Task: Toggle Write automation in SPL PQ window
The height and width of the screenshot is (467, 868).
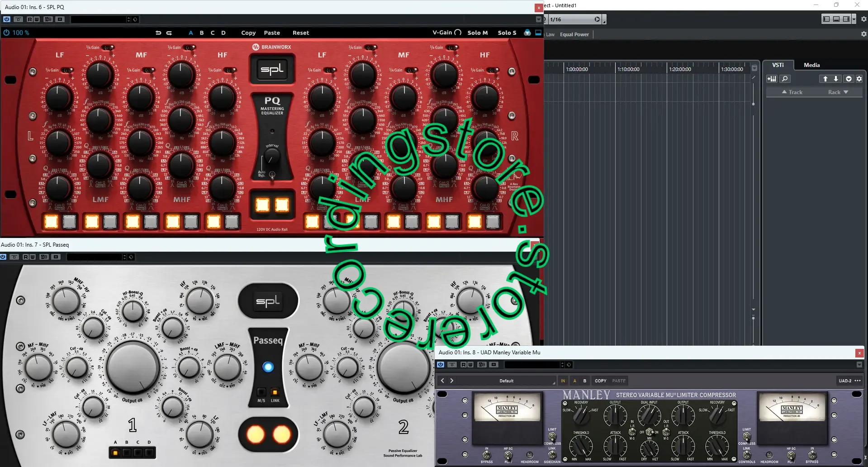Action: [x=37, y=19]
